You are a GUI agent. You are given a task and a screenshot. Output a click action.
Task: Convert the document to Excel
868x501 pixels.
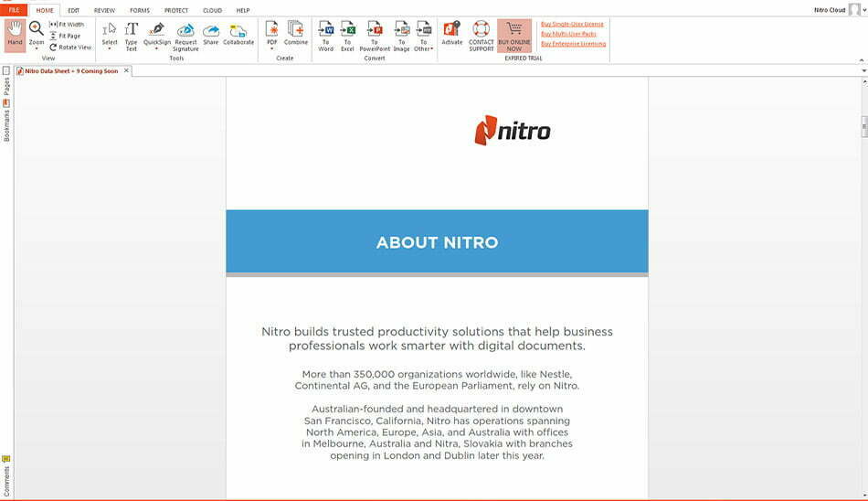tap(348, 35)
